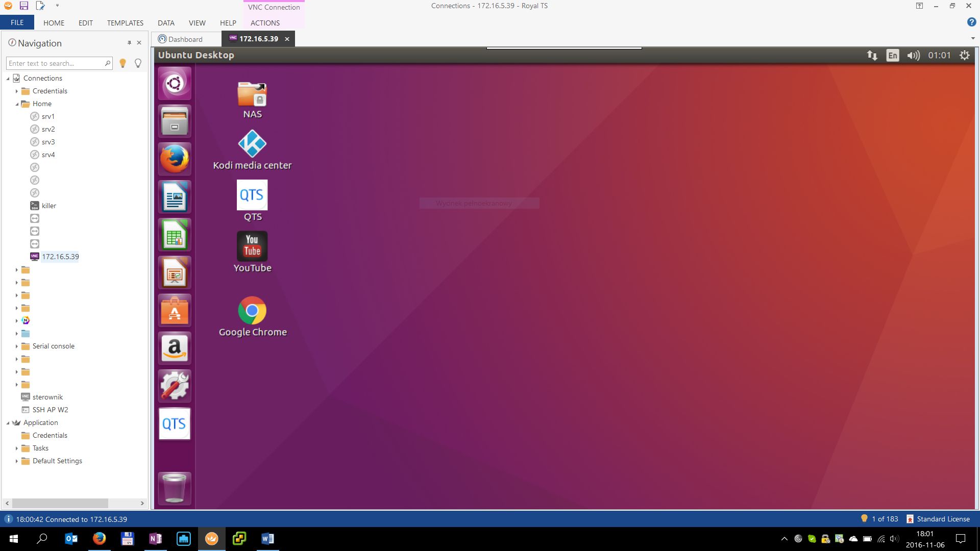Open the Ubuntu sound volume indicator
The image size is (980, 551).
[913, 55]
